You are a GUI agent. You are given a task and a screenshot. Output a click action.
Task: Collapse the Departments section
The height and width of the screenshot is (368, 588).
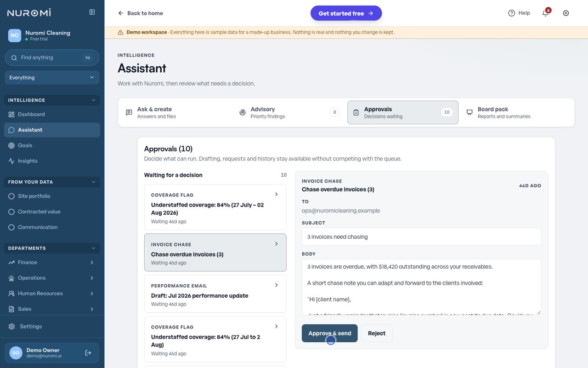coord(52,248)
